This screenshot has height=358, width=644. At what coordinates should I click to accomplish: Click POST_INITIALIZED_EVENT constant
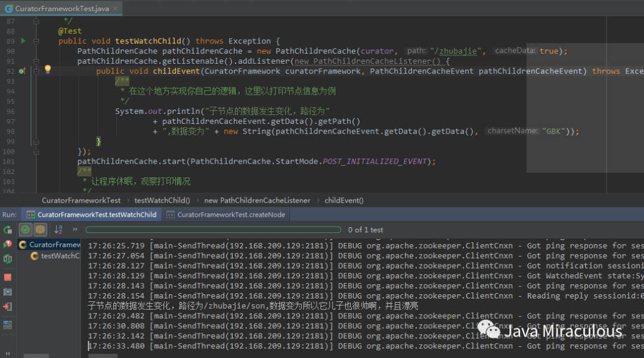374,161
